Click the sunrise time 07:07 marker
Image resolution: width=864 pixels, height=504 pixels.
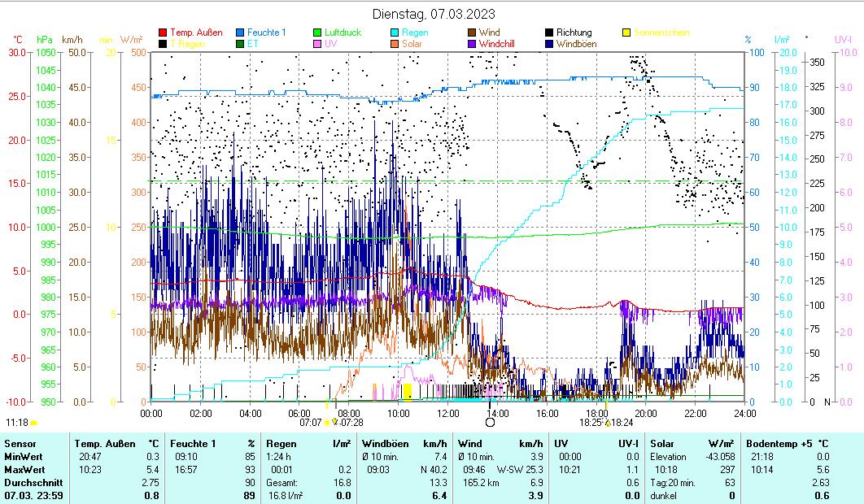[x=311, y=422]
